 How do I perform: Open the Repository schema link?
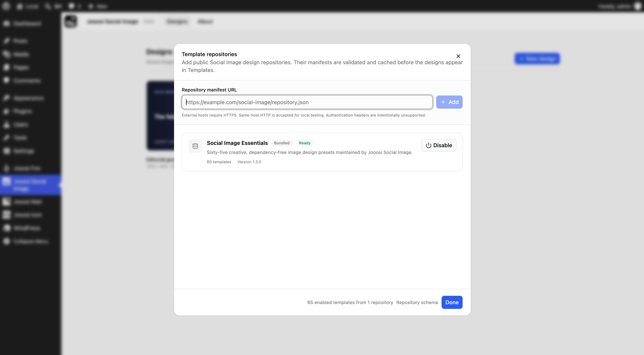tap(417, 302)
